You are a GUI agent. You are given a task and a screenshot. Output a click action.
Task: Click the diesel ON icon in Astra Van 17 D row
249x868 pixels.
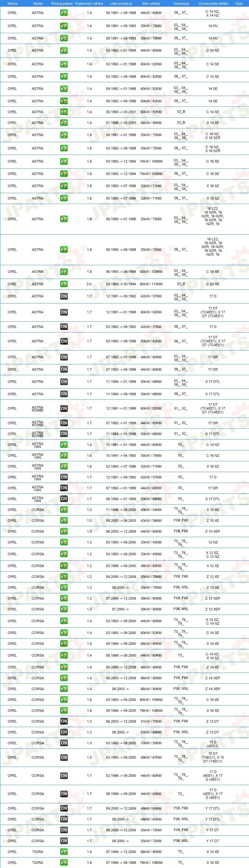(x=64, y=477)
